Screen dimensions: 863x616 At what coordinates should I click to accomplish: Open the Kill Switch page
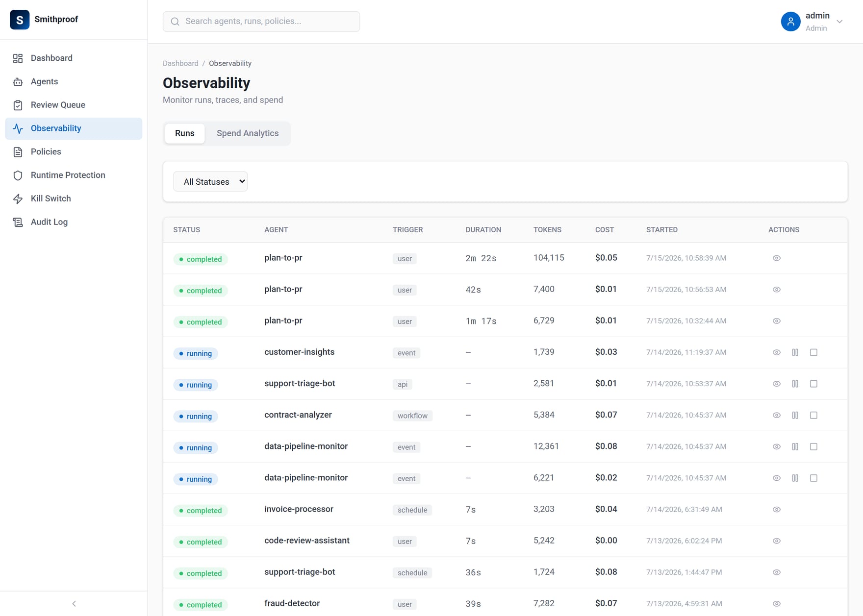point(74,198)
